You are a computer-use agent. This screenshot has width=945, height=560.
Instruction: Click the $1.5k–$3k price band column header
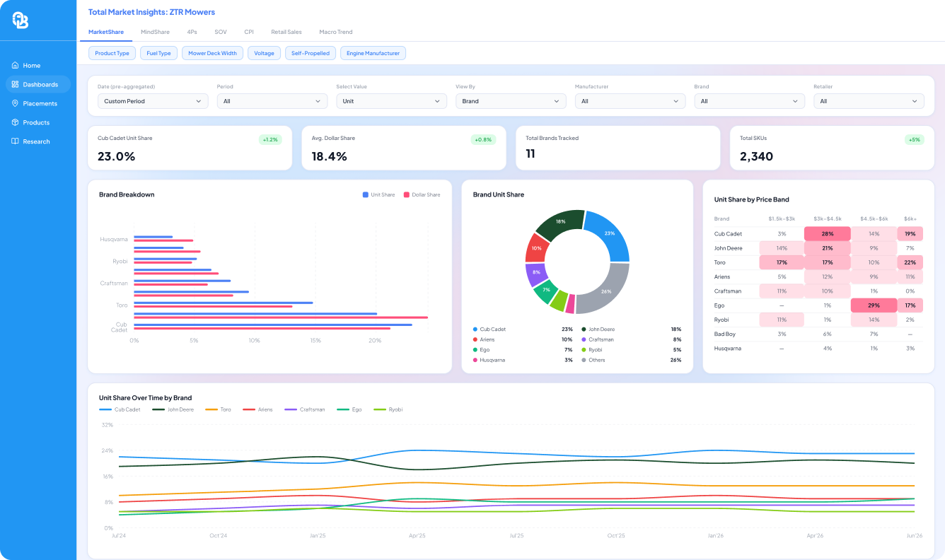[x=782, y=219]
